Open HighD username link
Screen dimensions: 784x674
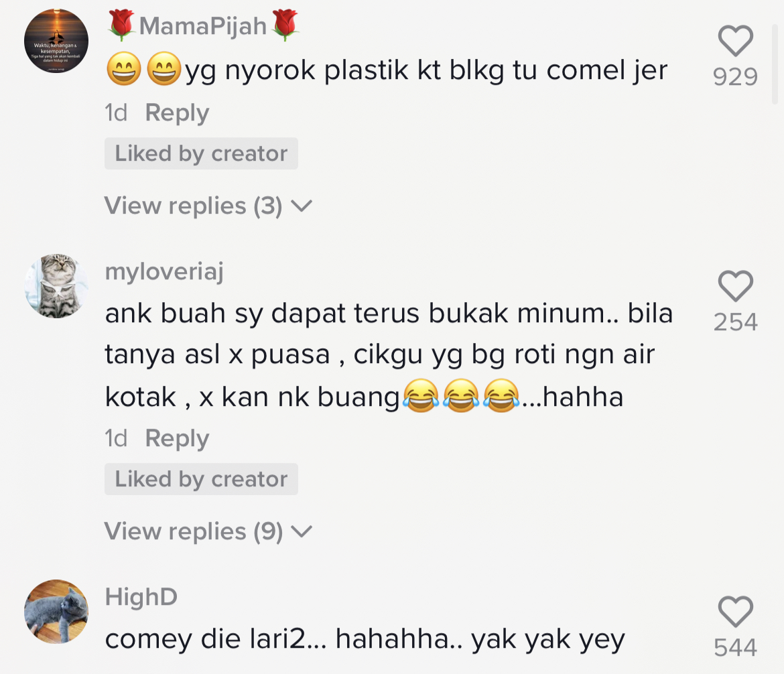point(141,597)
